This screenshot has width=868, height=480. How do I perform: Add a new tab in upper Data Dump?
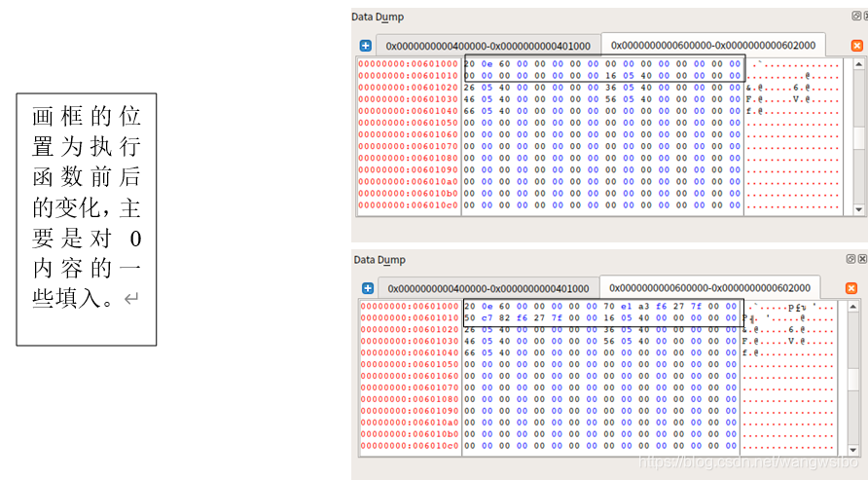pos(365,46)
